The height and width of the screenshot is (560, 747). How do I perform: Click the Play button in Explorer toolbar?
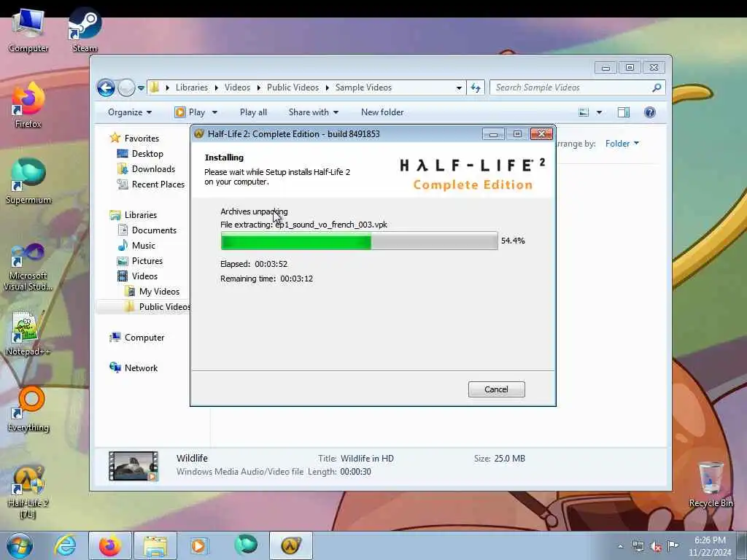[x=190, y=112]
